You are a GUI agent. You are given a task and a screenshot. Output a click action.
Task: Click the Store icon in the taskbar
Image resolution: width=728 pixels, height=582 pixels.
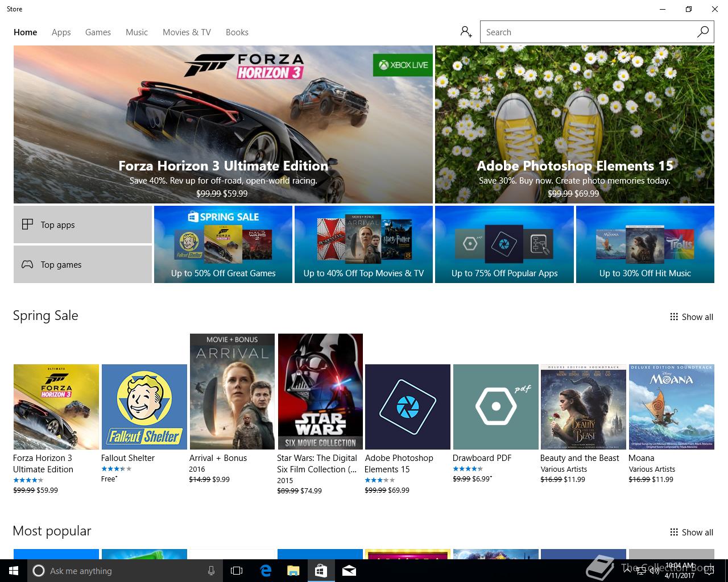tap(321, 571)
